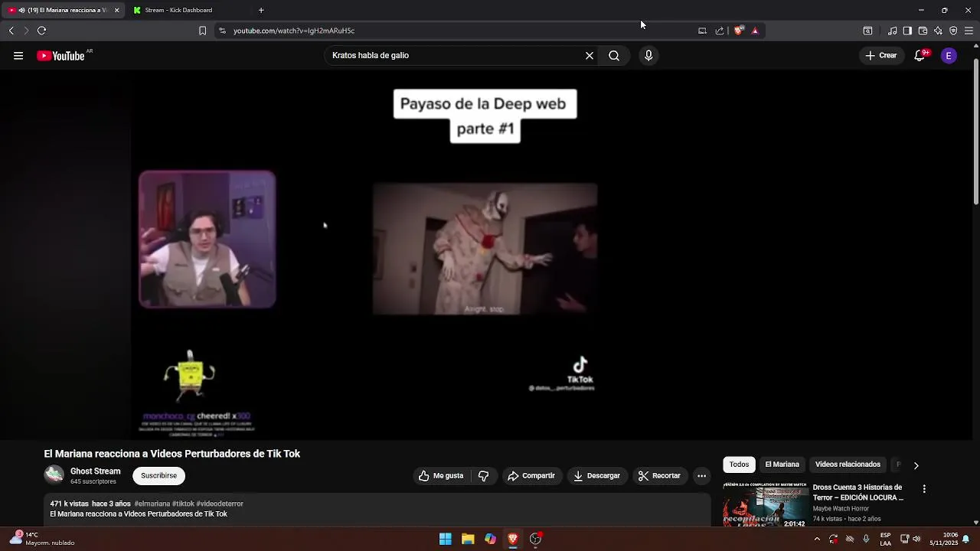Open Brave Shields lion icon

click(x=738, y=31)
